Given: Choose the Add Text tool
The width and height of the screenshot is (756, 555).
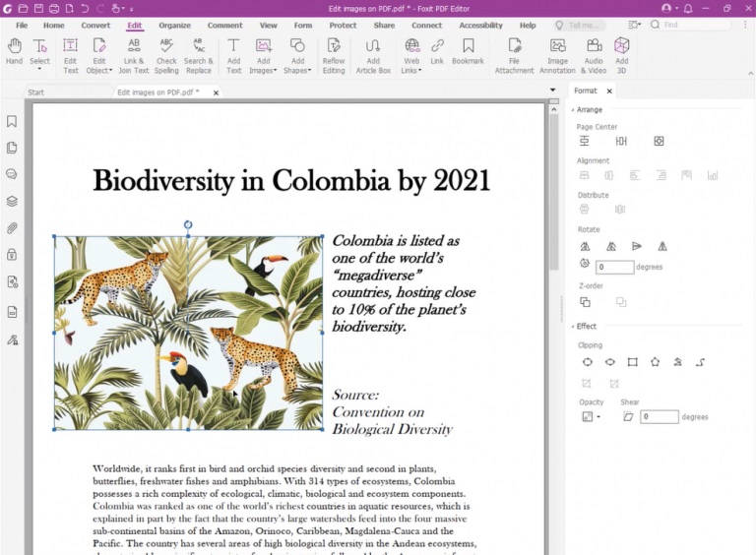Looking at the screenshot, I should [x=234, y=56].
